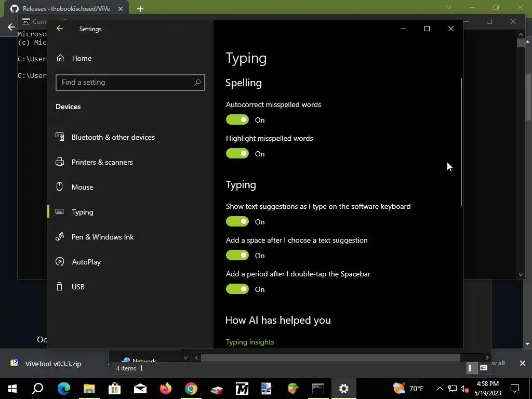Toggle Add a space after text suggestion

pyautogui.click(x=237, y=256)
